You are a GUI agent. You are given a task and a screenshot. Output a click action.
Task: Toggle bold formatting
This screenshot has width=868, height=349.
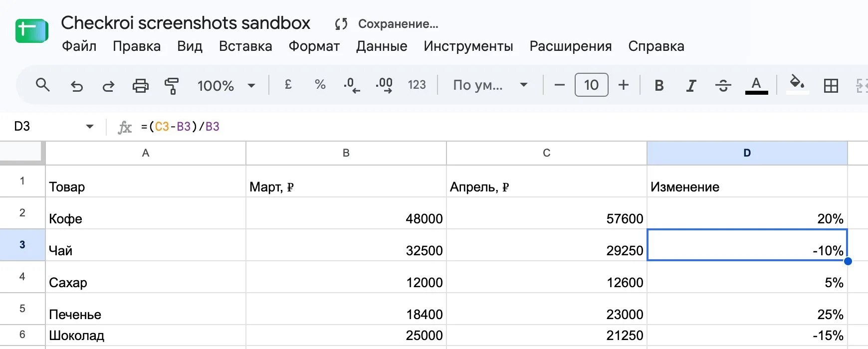click(x=659, y=86)
